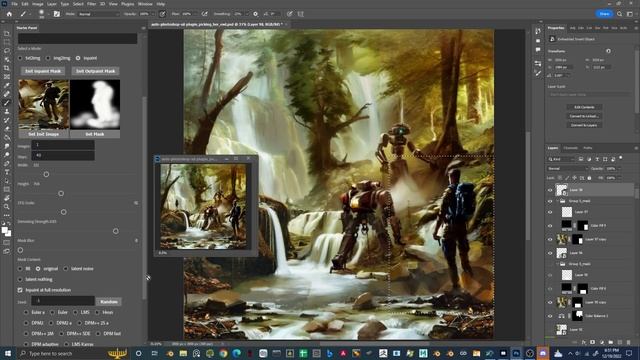Select the Eyedropper tool
640x360 pixels.
(x=7, y=85)
